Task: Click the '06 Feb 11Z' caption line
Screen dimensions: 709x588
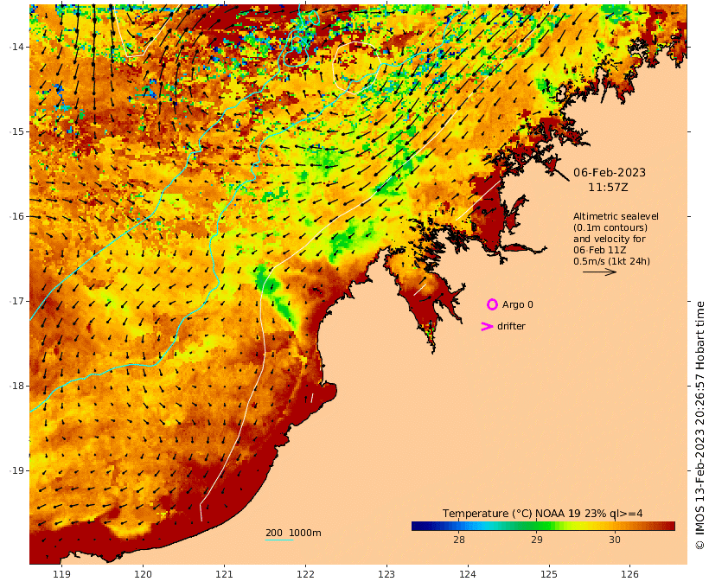Action: pos(599,250)
